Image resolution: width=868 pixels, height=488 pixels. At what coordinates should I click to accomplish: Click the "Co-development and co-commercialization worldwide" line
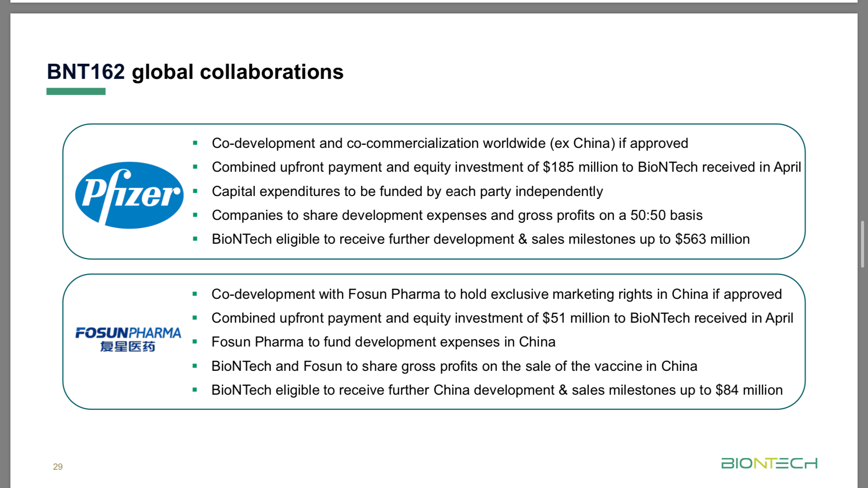coord(449,143)
